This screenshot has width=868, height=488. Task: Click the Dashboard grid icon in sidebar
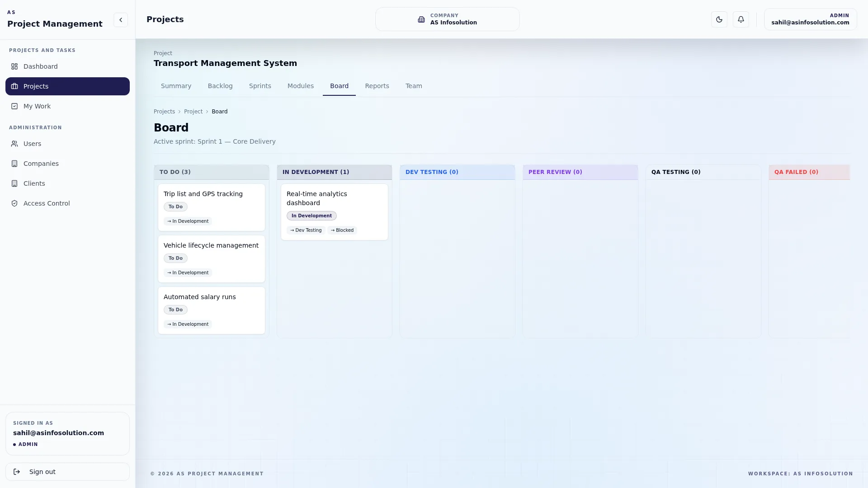coord(14,66)
